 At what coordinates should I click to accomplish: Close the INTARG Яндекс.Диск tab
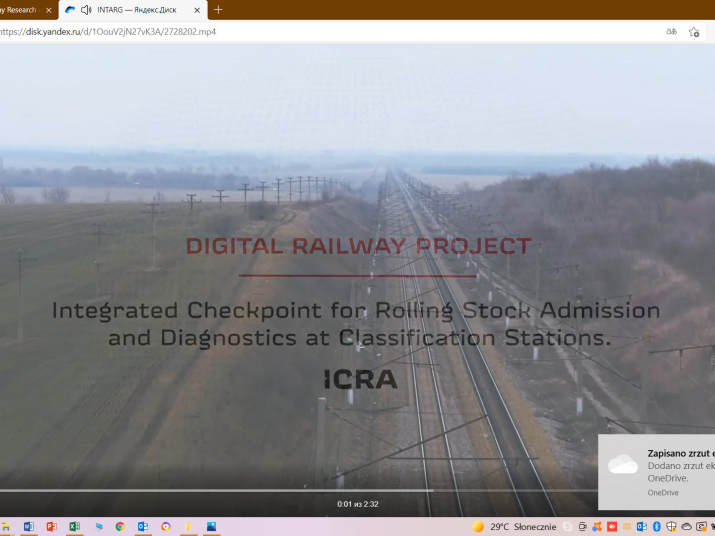coord(196,10)
